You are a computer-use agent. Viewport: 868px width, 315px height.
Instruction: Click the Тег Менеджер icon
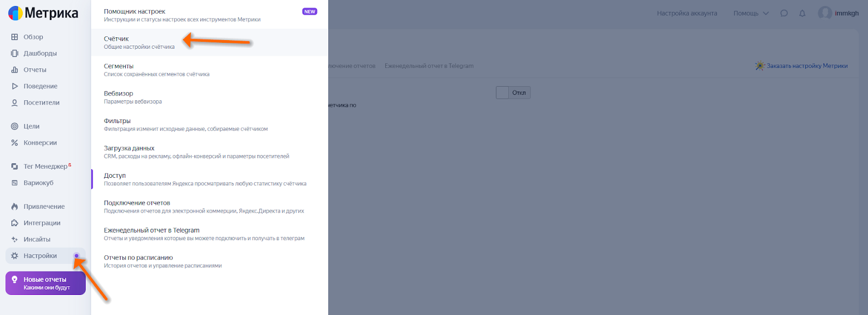click(x=15, y=166)
